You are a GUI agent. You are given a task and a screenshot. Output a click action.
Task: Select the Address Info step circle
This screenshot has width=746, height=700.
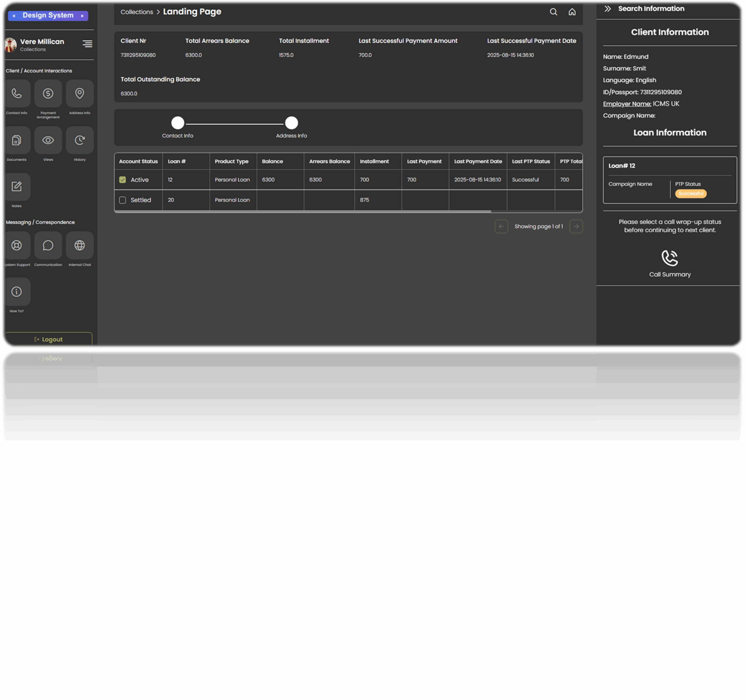coord(292,123)
